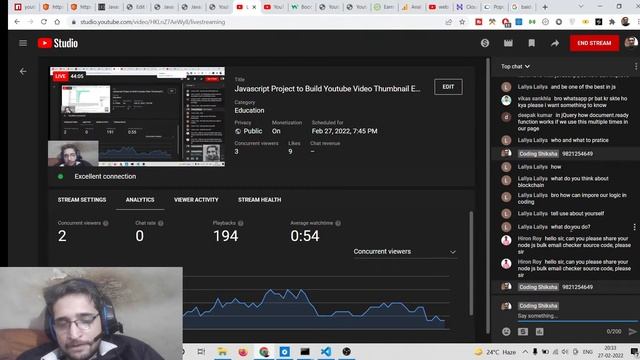Click the address bar URL
Viewport: 640px width, 360px height.
pos(153,22)
